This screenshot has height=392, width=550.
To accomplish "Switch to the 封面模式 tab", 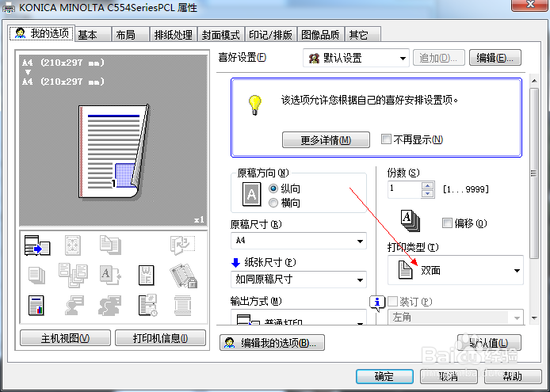I will [221, 35].
